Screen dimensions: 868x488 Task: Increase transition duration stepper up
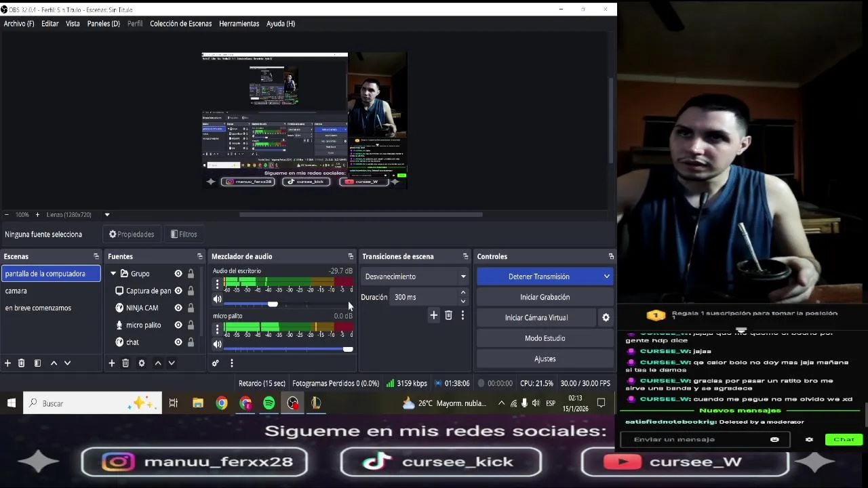[463, 293]
